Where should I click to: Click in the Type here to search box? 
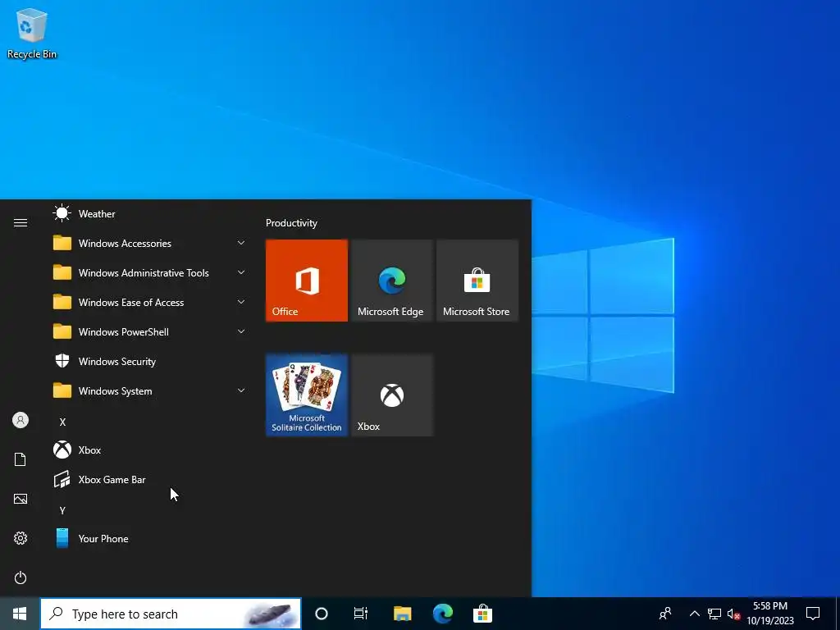171,614
